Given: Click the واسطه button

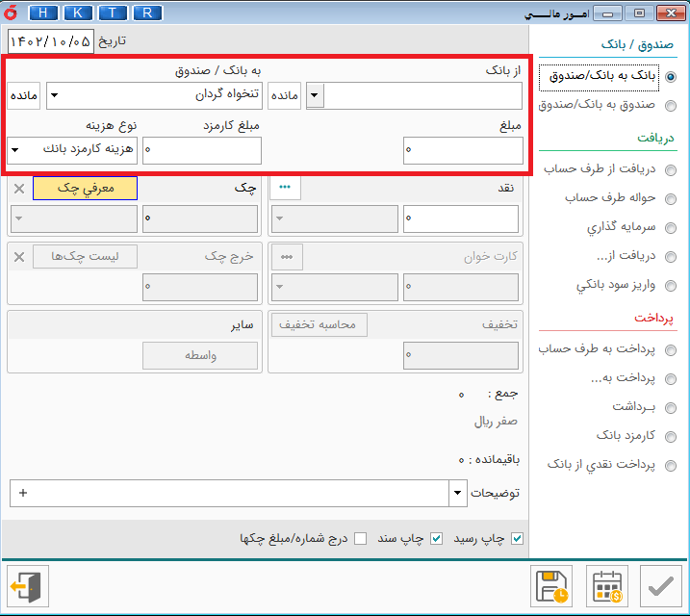Looking at the screenshot, I should [x=200, y=355].
